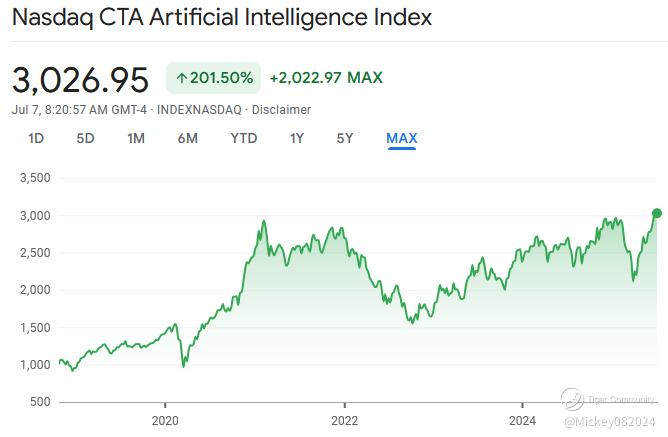Switch to the 5D range tab

pos(85,138)
